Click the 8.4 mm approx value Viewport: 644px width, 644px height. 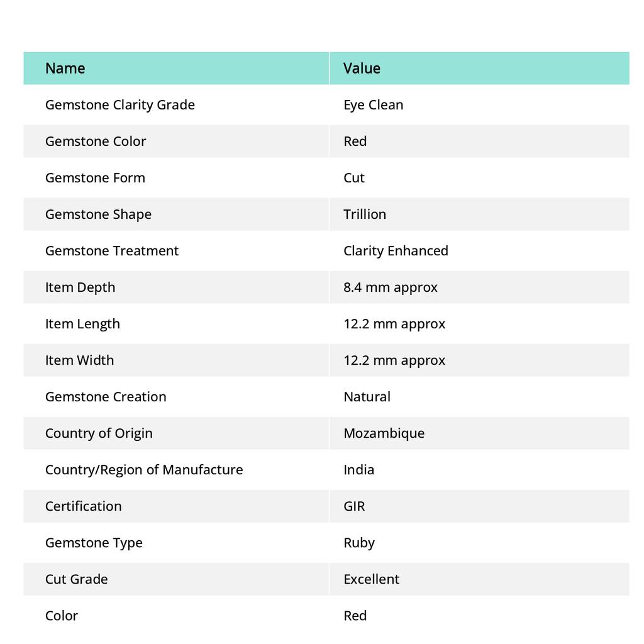[x=391, y=287]
